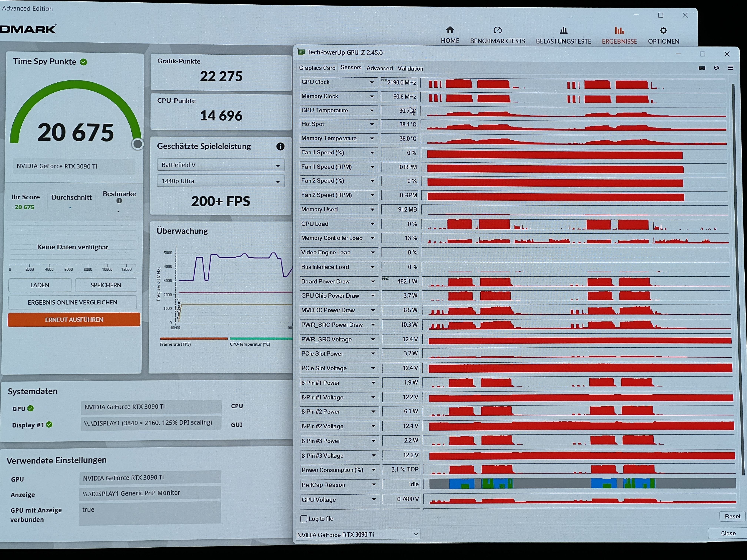This screenshot has height=560, width=747.
Task: Click info icon beside Geschätzte Spieleleistung
Action: (x=280, y=146)
